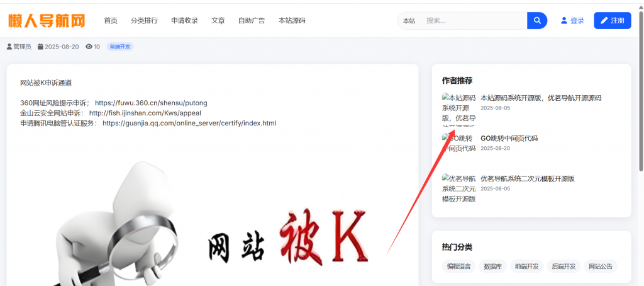Select the 数据库 category tag

point(493,266)
